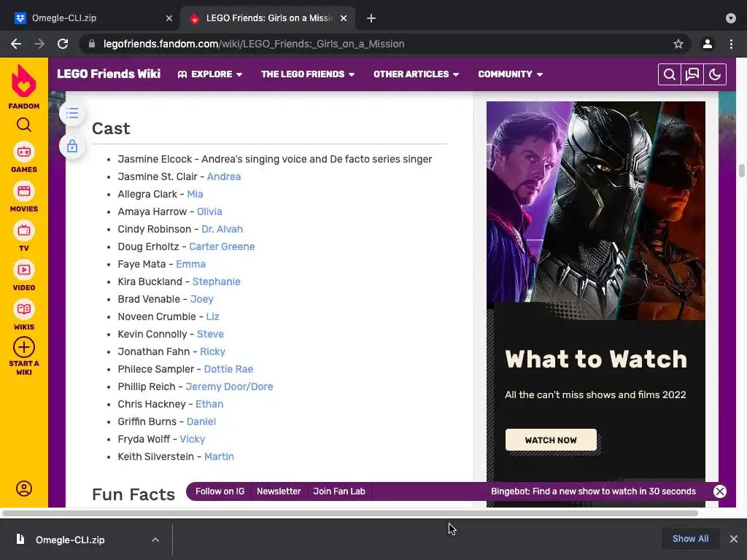
Task: Open the Emma character link
Action: tap(190, 264)
